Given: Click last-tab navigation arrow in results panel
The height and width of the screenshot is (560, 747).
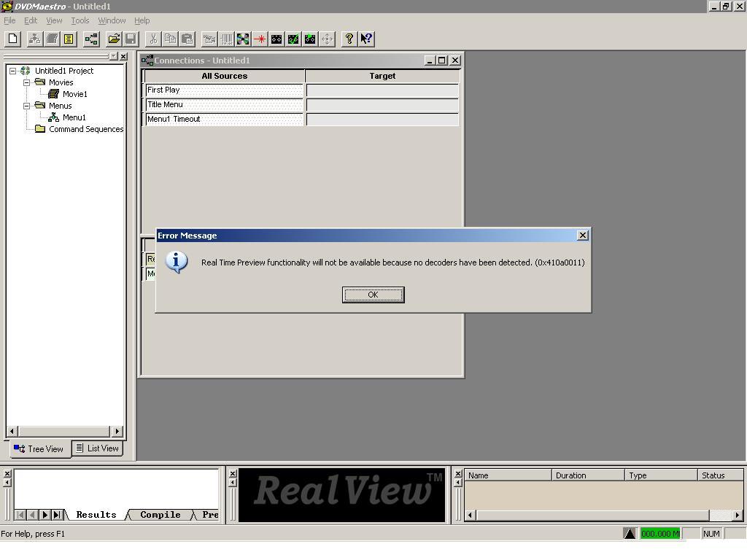Looking at the screenshot, I should [x=57, y=515].
